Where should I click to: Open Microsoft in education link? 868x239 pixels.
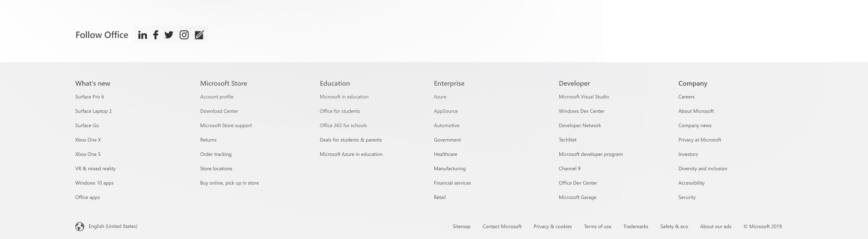tap(344, 96)
